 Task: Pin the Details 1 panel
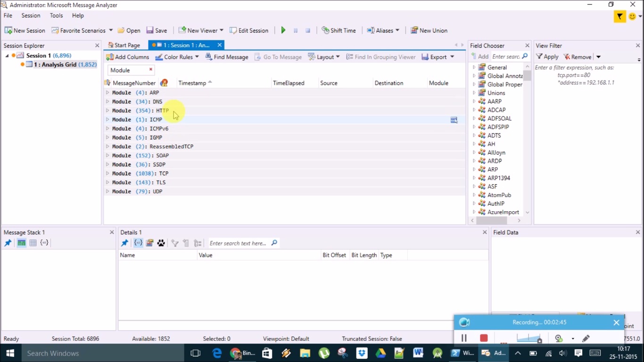pyautogui.click(x=124, y=243)
